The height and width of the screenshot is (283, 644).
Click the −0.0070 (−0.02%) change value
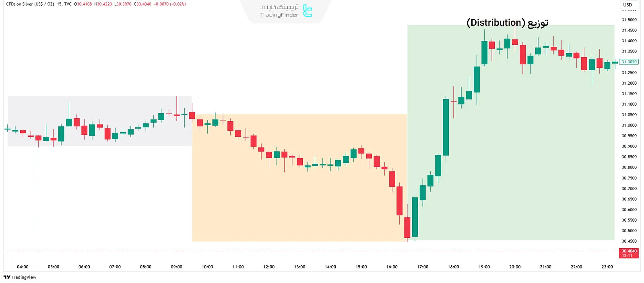[x=169, y=4]
